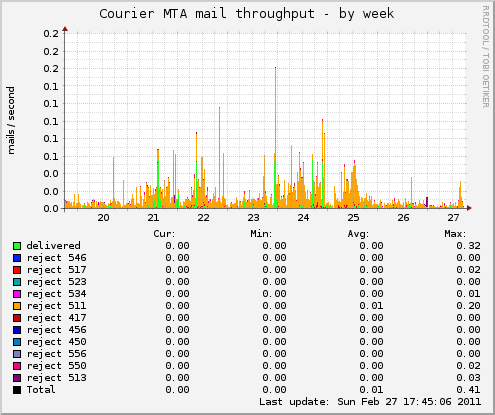Click delivered Max value 0.32
Viewport: 495px width, 415px height.
point(468,246)
